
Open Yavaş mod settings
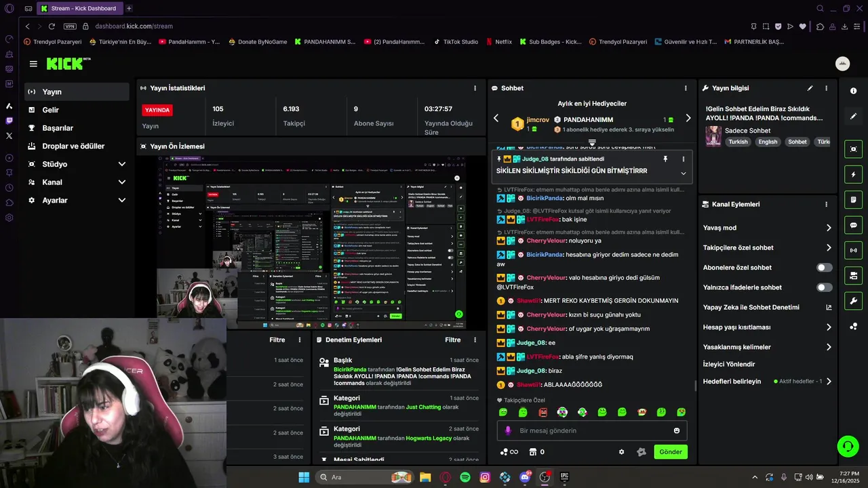767,228
